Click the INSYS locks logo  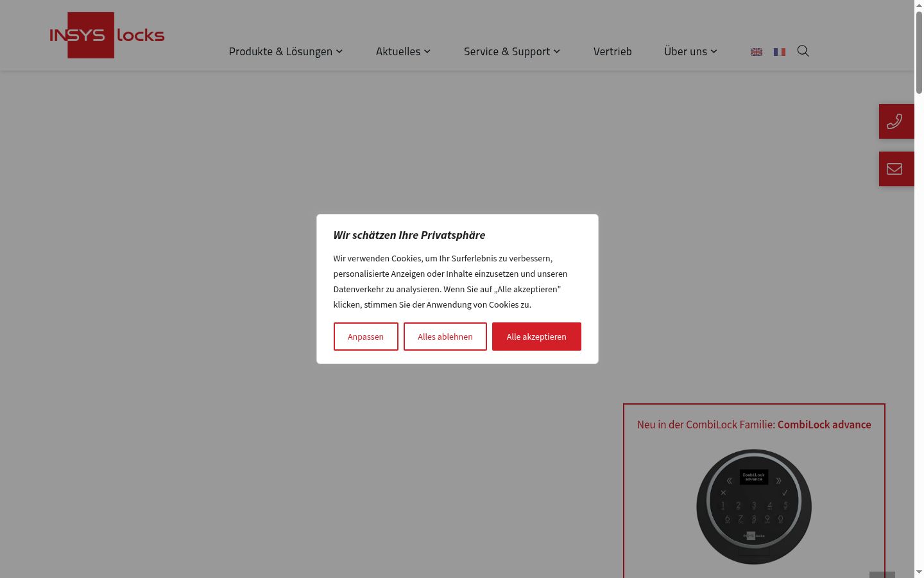click(107, 35)
